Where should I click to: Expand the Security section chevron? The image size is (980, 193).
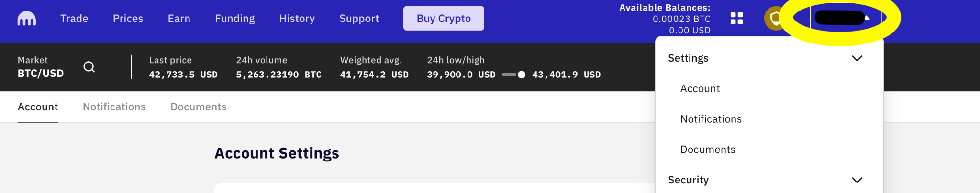point(857,180)
